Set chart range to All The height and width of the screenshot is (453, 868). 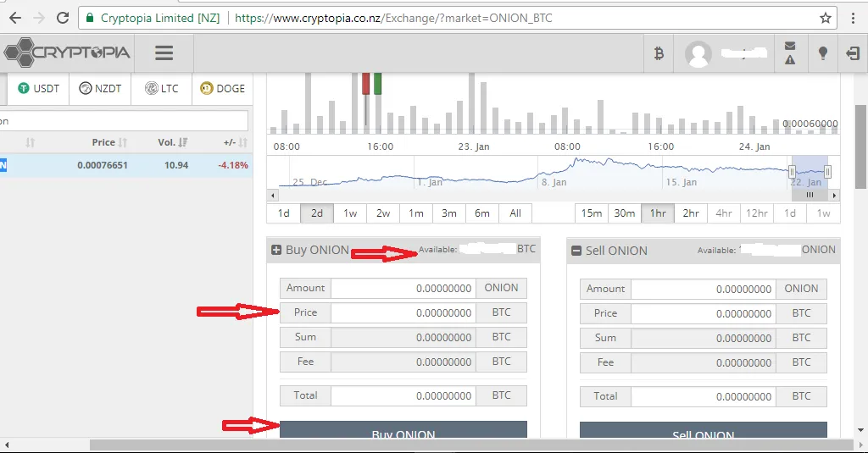515,213
